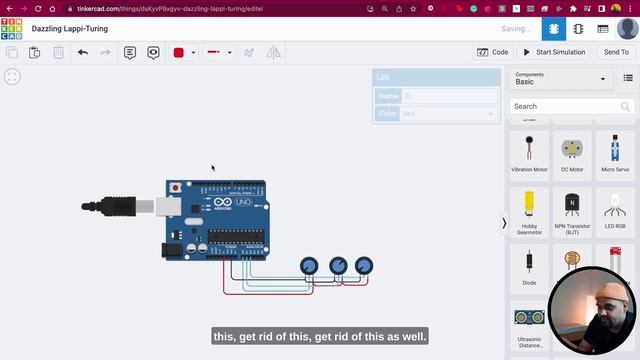Select the Micro Servo component
The image size is (640, 360).
615,155
